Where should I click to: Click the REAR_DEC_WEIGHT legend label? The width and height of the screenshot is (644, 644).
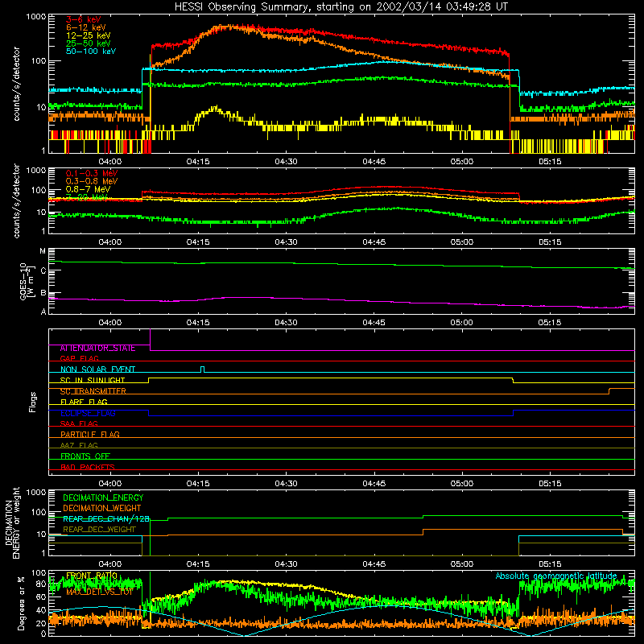[x=99, y=530]
